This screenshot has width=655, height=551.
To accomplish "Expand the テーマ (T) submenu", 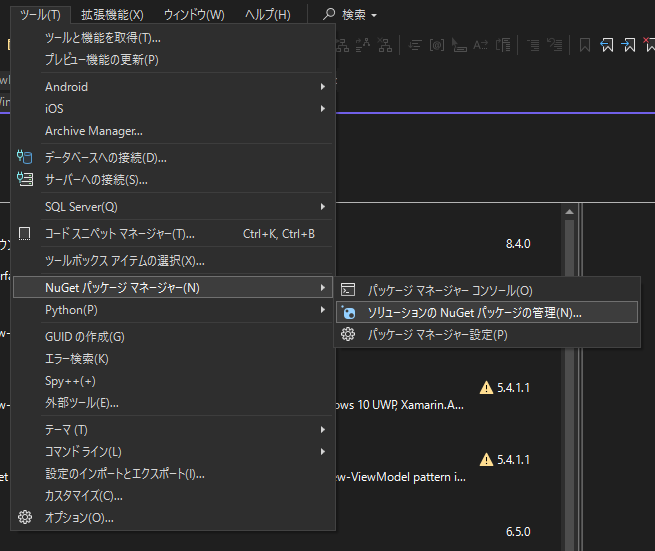I will click(x=322, y=429).
